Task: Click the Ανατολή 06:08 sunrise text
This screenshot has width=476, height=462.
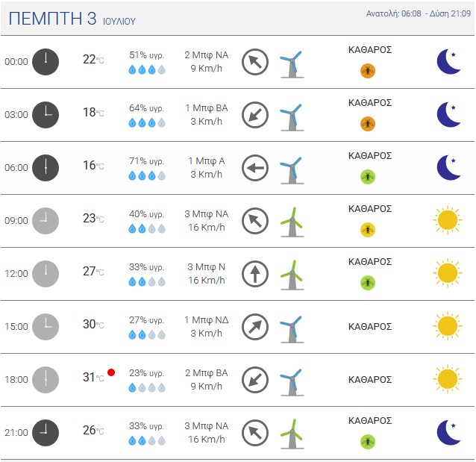Action: tap(394, 13)
